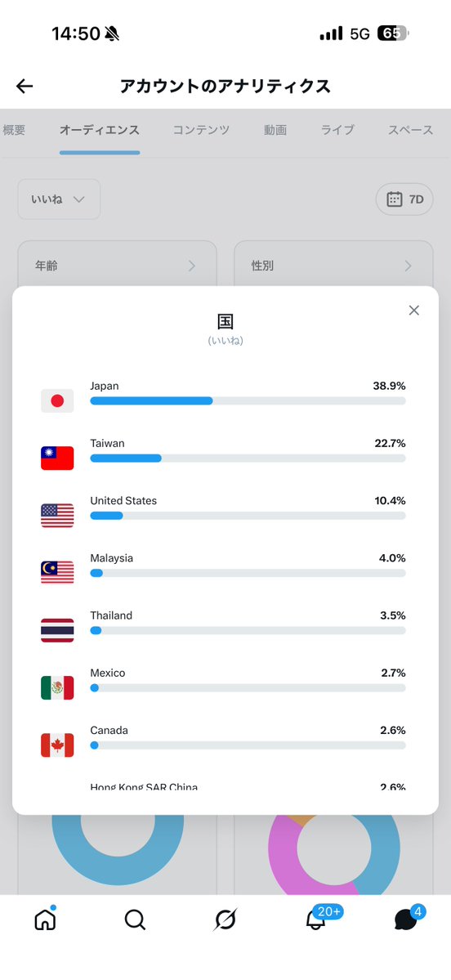The image size is (451, 980).
Task: Open the 7D calendar date range
Action: 404,199
